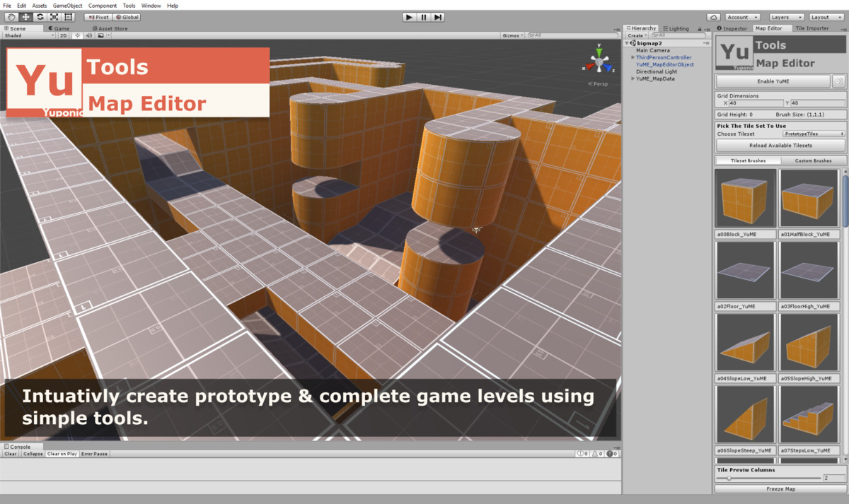Click the Scene view search field

tap(573, 35)
